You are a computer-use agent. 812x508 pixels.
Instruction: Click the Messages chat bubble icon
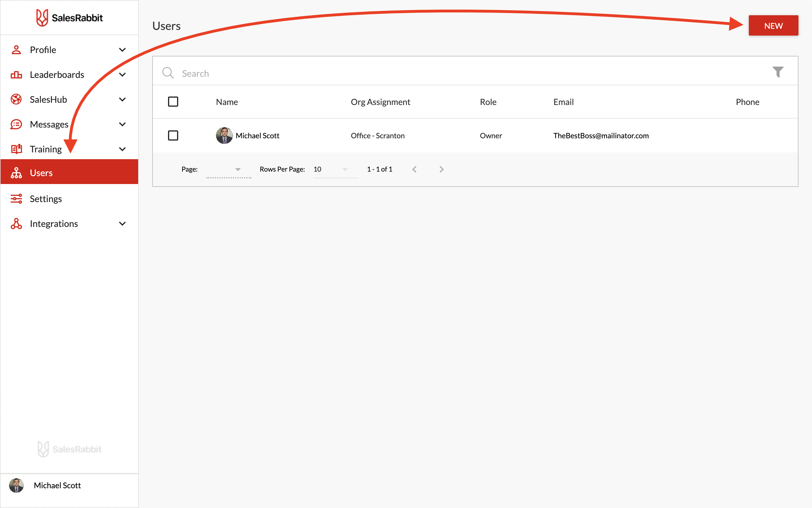tap(16, 124)
